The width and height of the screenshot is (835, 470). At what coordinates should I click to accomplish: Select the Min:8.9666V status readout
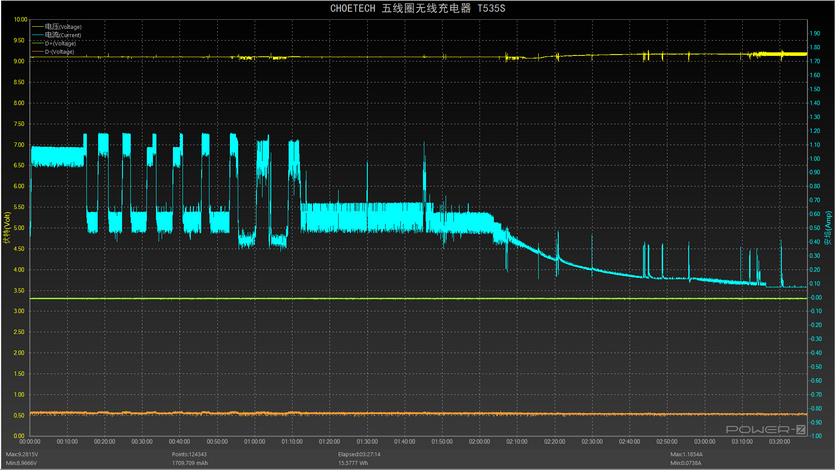click(x=22, y=463)
